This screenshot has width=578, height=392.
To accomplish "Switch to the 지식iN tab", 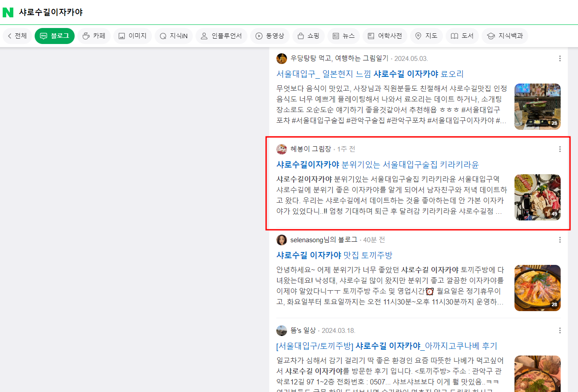I will tap(173, 36).
